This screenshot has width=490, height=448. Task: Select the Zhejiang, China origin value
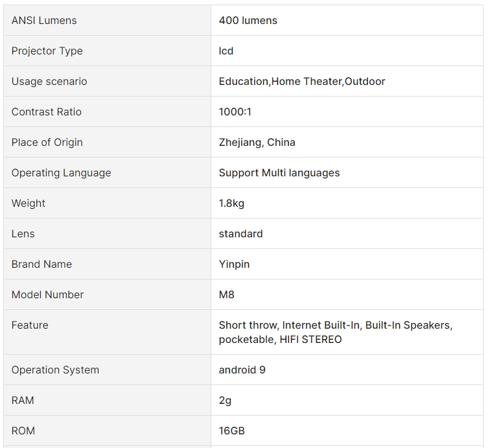(257, 142)
